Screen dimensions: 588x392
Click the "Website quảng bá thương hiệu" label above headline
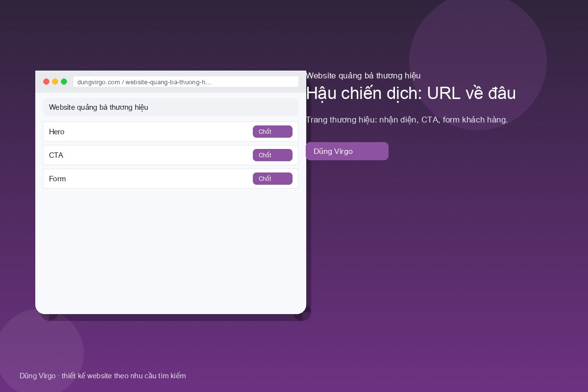click(x=363, y=75)
